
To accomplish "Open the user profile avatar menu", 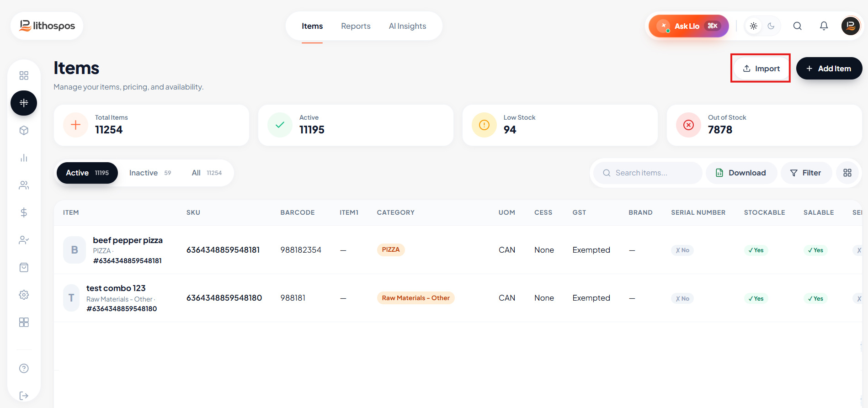I will pyautogui.click(x=851, y=26).
